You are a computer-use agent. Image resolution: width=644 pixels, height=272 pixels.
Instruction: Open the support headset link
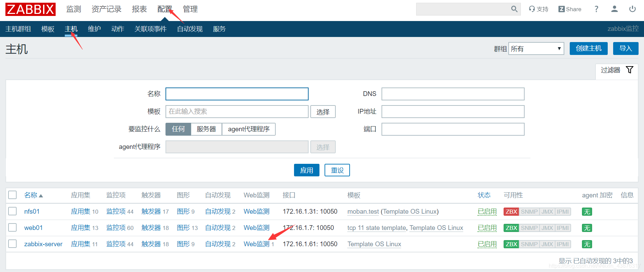pyautogui.click(x=539, y=9)
